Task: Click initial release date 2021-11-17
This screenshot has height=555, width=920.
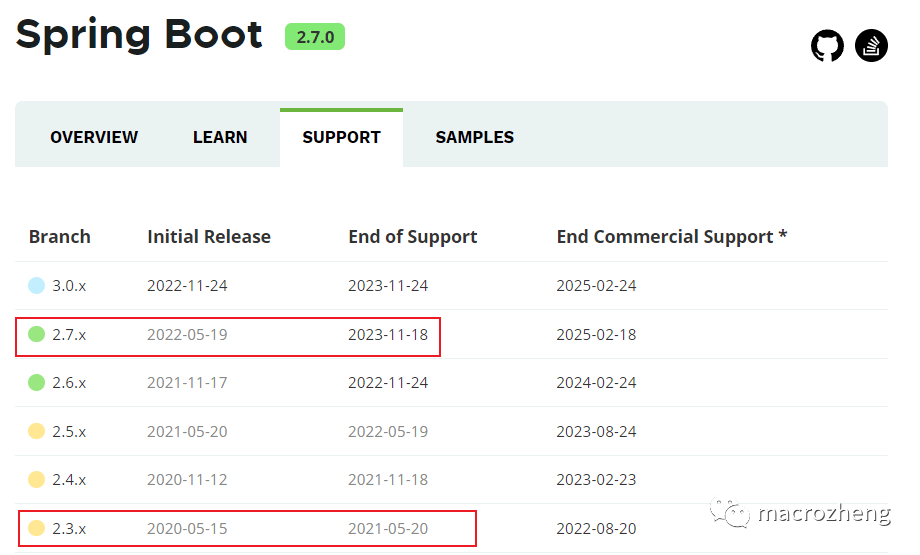Action: click(187, 383)
